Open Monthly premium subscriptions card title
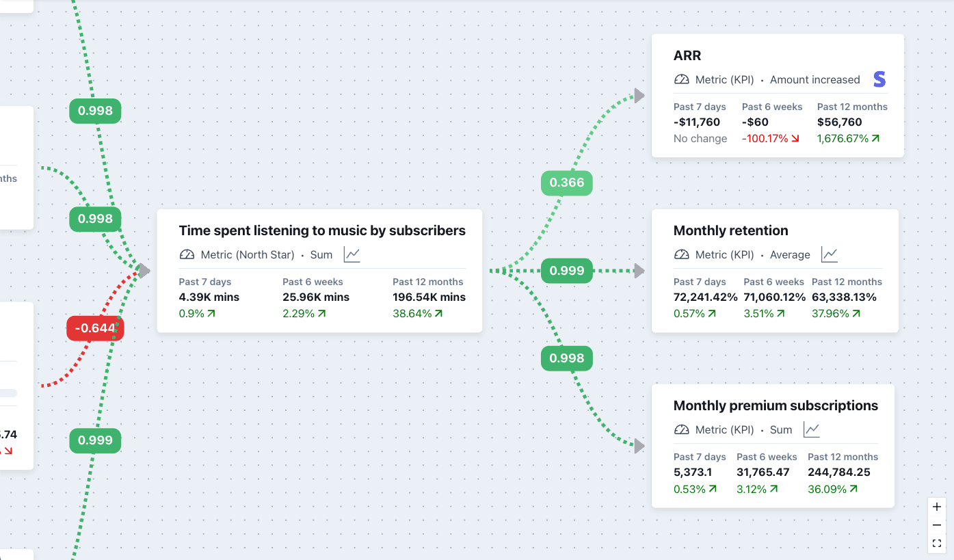This screenshot has height=560, width=954. [776, 406]
